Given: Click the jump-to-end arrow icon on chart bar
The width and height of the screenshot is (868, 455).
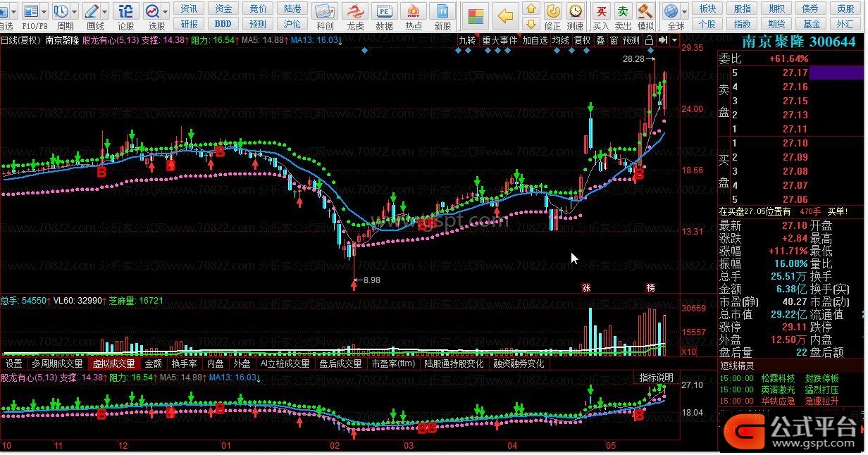Looking at the screenshot, I should (x=662, y=40).
